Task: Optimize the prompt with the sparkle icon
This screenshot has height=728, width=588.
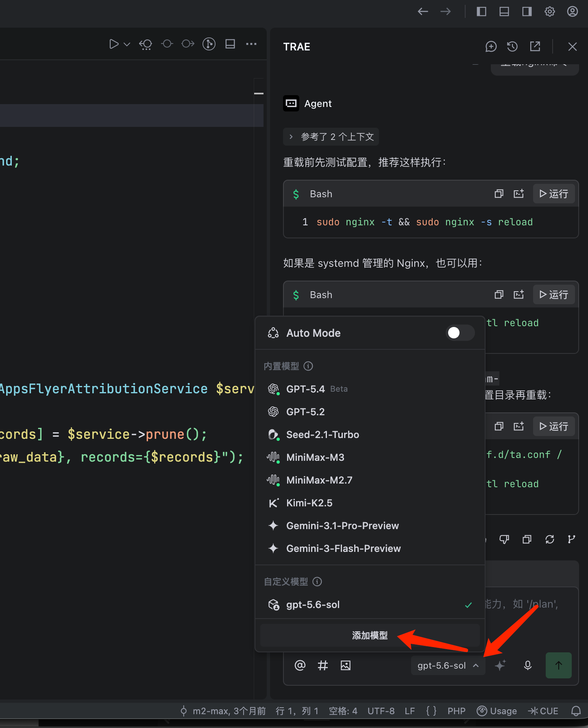Action: point(500,665)
